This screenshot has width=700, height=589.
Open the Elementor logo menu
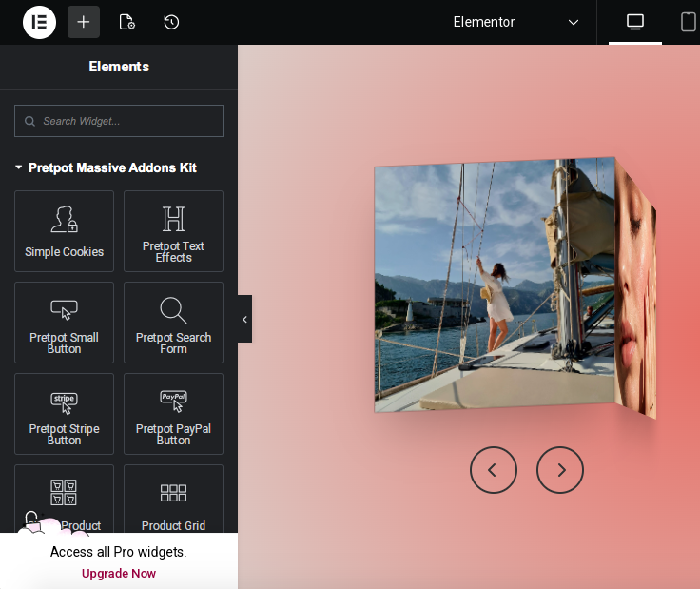tap(39, 22)
